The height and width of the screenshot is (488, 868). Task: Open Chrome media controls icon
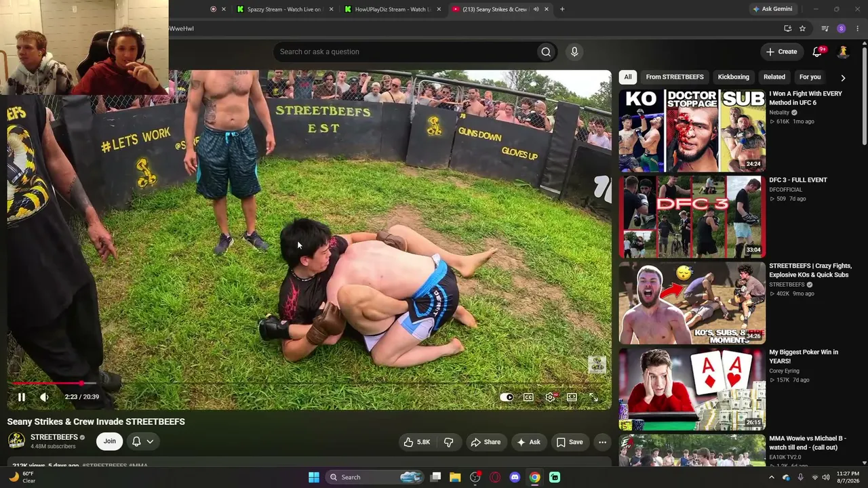(825, 28)
